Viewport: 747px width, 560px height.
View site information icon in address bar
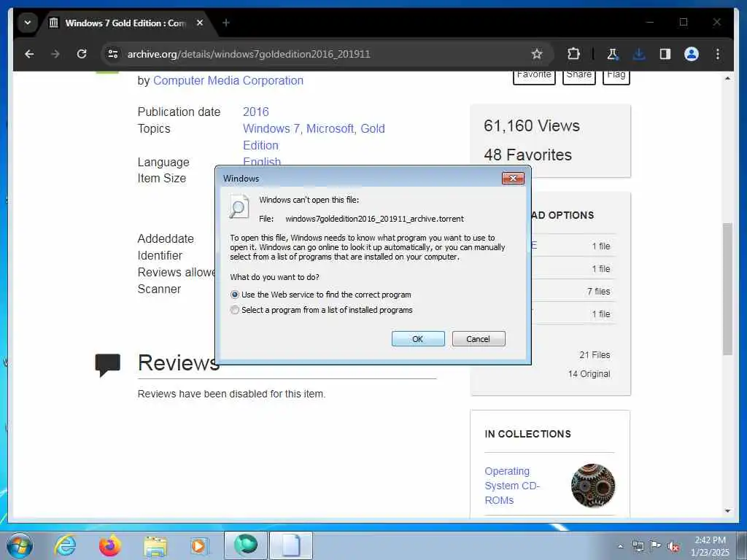click(x=113, y=54)
